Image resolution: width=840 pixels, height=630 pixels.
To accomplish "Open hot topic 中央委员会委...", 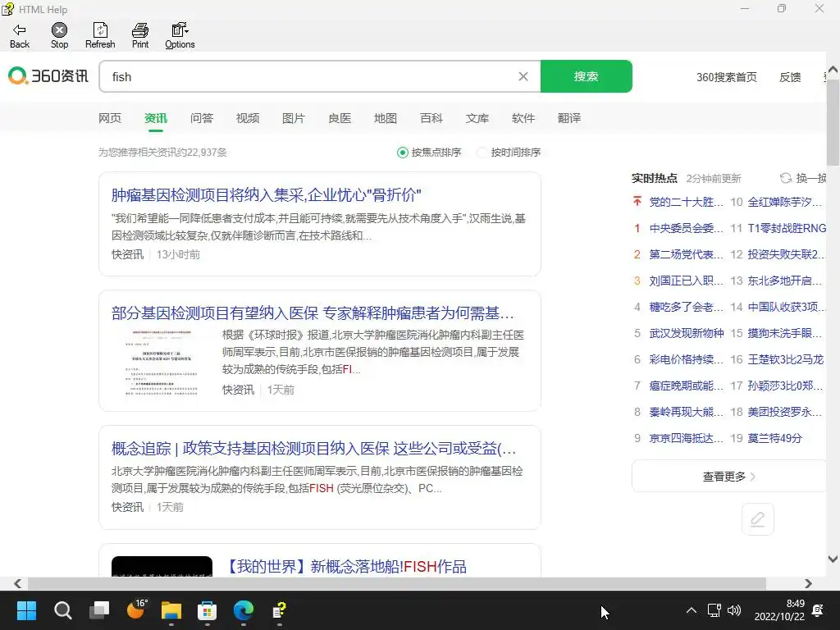I will coord(687,228).
